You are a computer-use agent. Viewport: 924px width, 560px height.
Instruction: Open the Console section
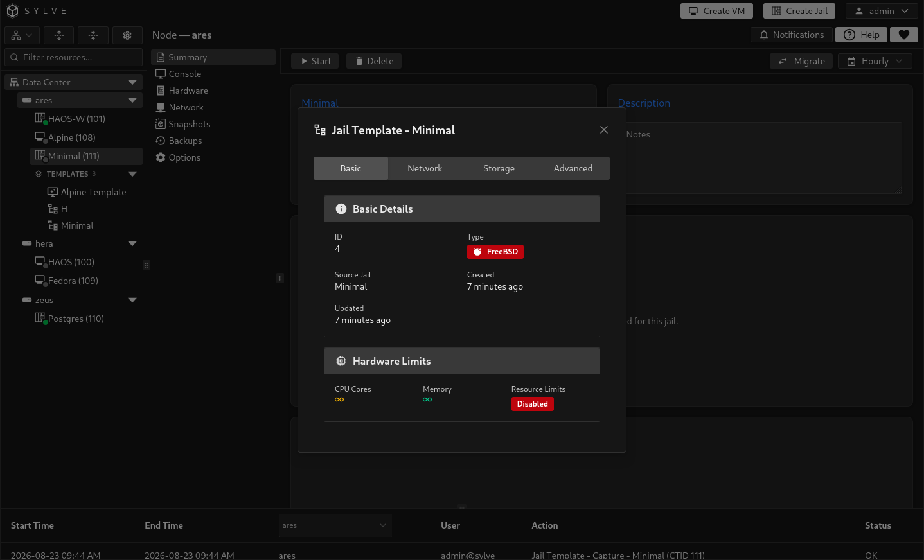tap(213, 74)
